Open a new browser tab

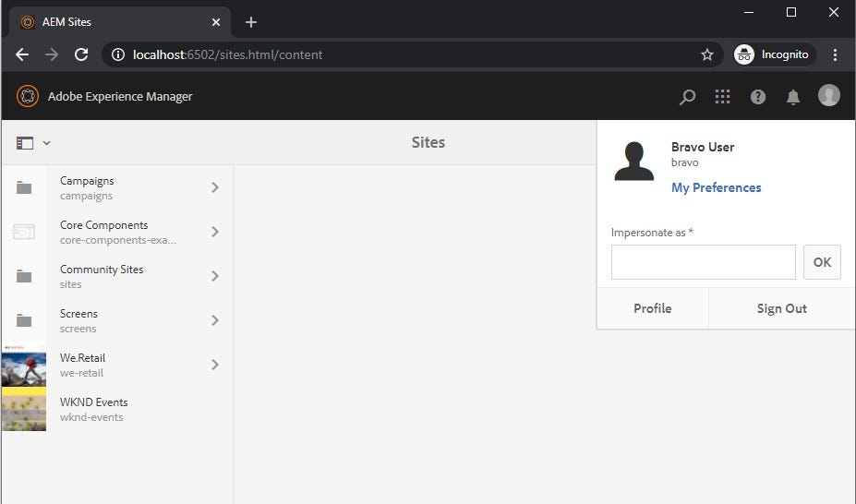(x=251, y=22)
